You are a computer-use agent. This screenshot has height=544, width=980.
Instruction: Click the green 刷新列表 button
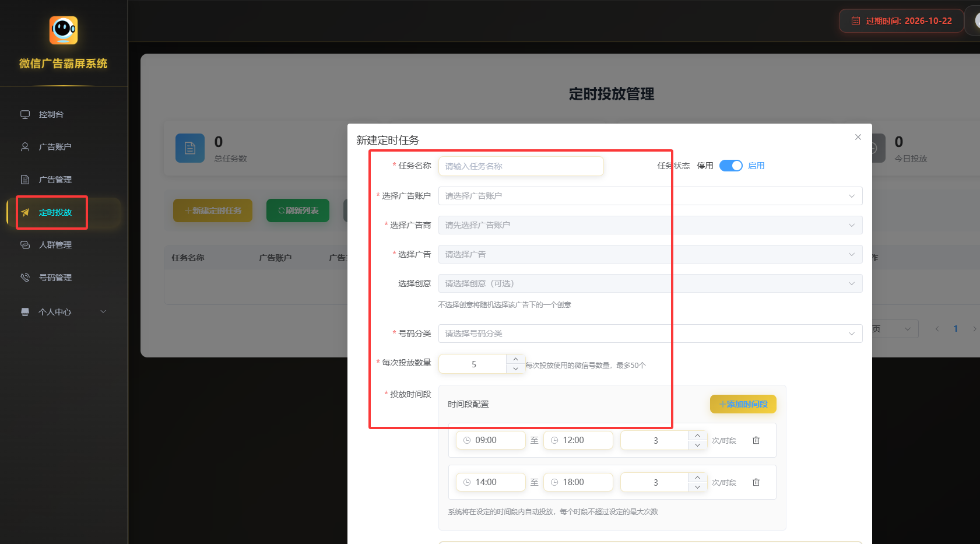click(298, 210)
